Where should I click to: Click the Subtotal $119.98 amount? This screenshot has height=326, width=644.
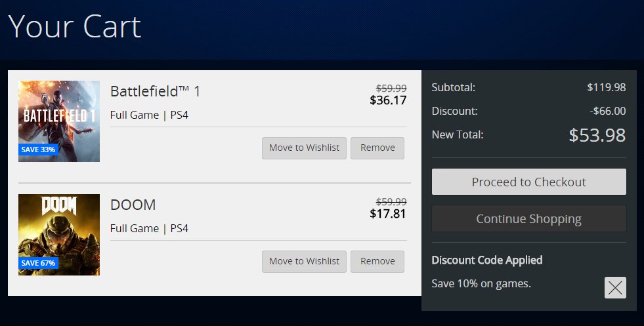(606, 87)
